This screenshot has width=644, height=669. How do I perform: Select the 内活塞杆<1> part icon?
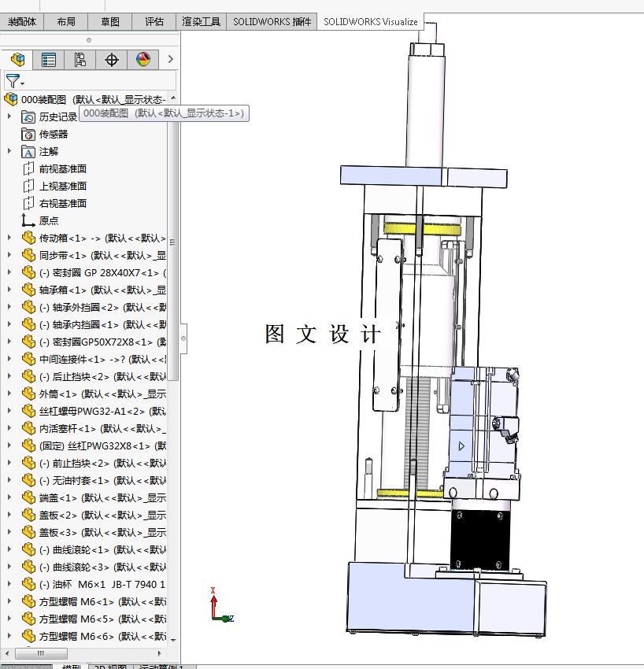coord(28,428)
